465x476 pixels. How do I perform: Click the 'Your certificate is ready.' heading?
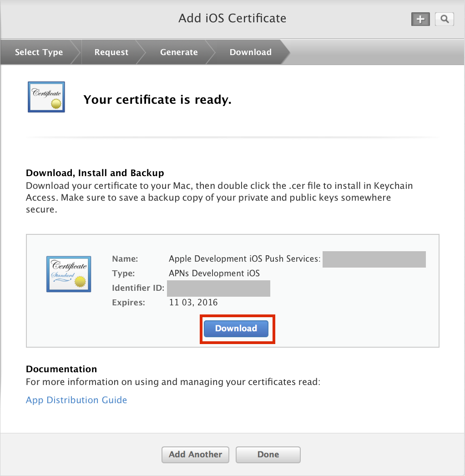tap(157, 100)
